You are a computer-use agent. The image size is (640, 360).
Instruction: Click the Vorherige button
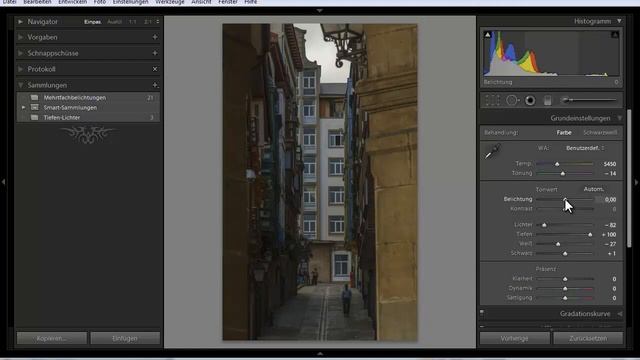[x=514, y=338]
